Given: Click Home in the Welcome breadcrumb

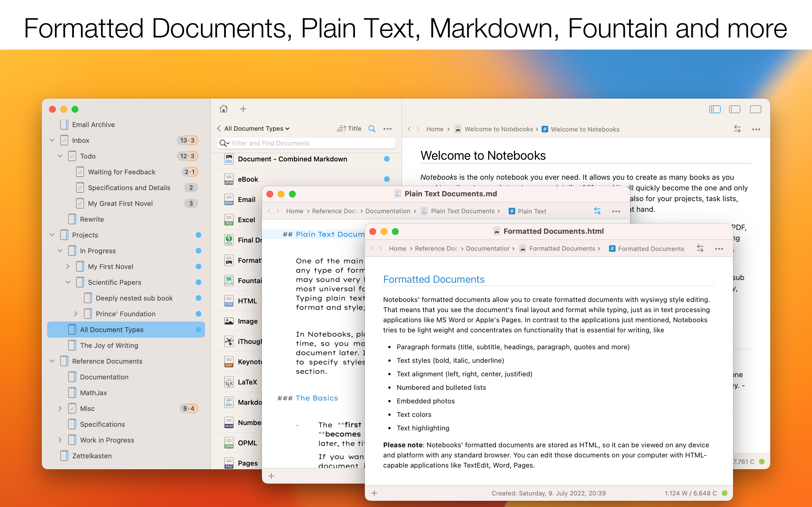Looking at the screenshot, I should [x=434, y=129].
